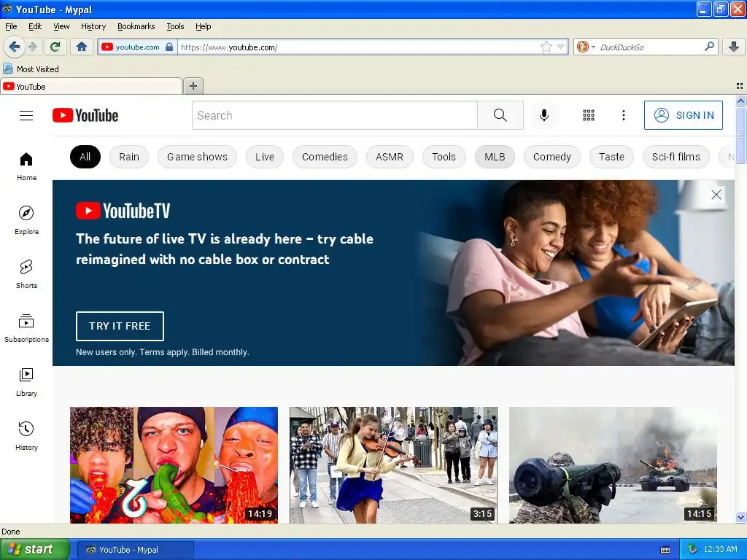Click the DuckDuckGo search magnifier
The width and height of the screenshot is (747, 560).
[x=709, y=47]
